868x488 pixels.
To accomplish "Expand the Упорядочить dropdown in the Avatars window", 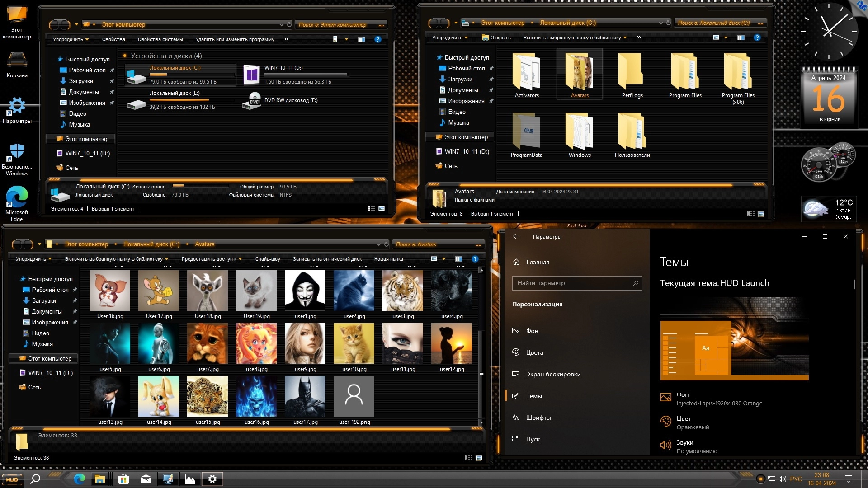I will 33,259.
